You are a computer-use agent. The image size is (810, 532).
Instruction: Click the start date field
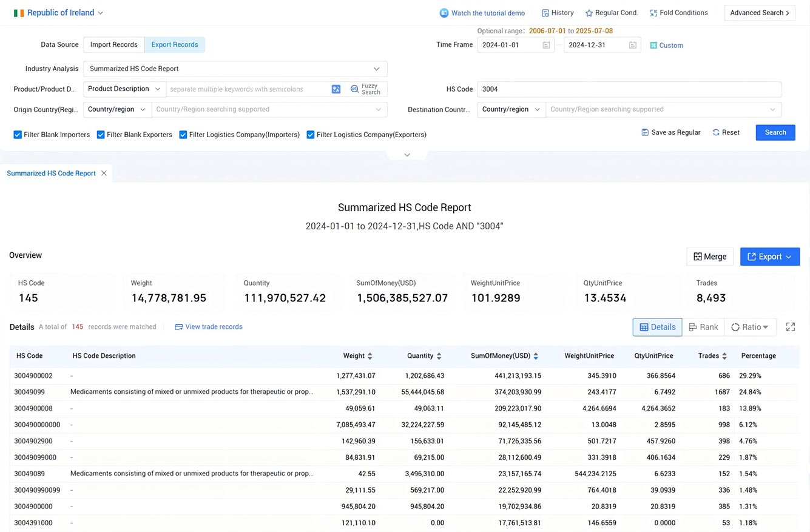[x=516, y=45]
